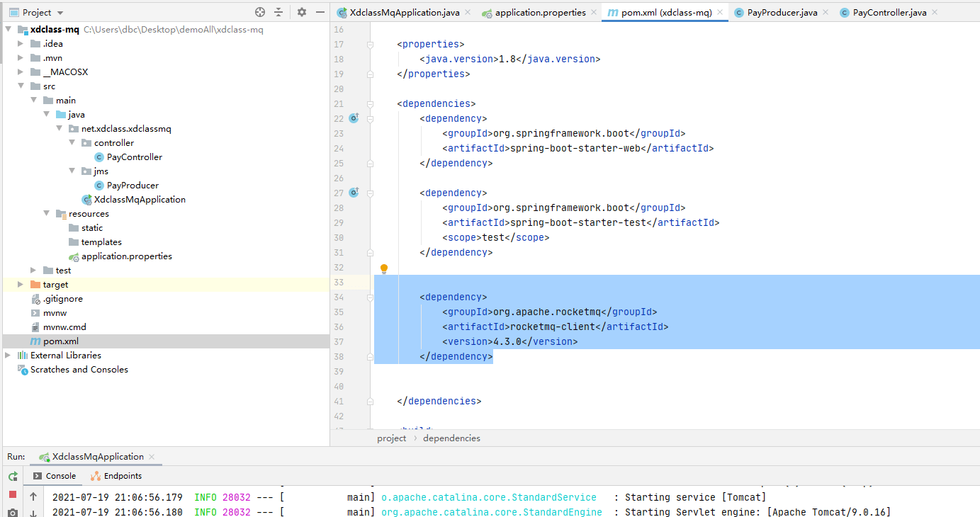
Task: Click the 'dependencies' breadcrumb
Action: pyautogui.click(x=451, y=438)
